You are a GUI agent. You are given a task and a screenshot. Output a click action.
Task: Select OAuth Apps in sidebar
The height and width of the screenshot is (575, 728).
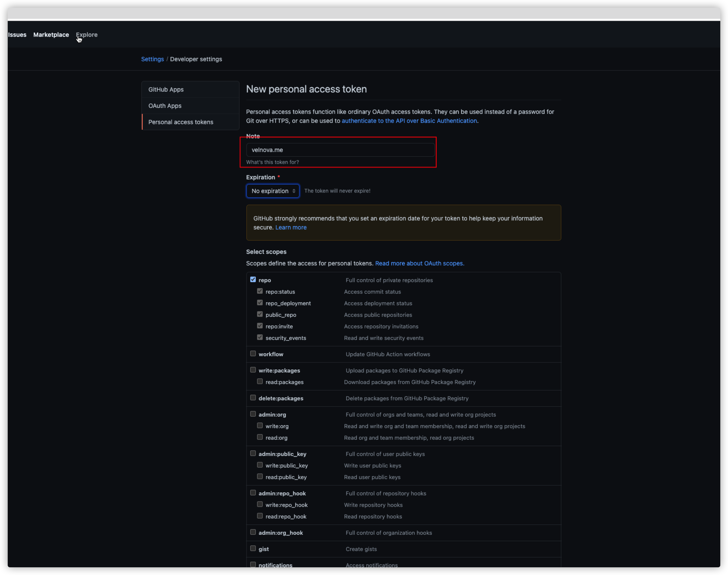coord(165,106)
